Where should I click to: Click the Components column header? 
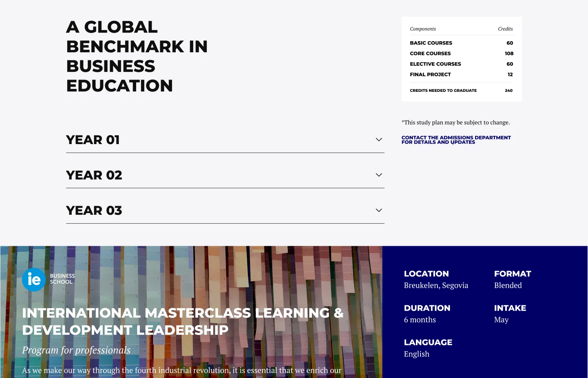(x=423, y=29)
